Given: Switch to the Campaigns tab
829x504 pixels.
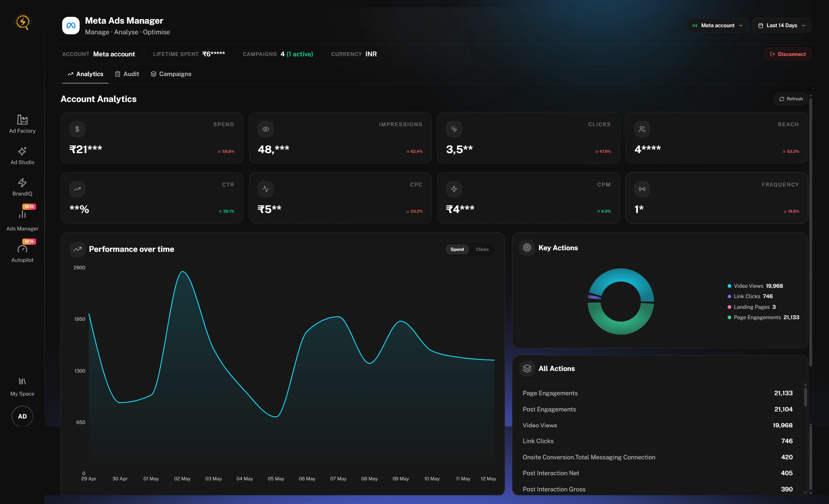Looking at the screenshot, I should pyautogui.click(x=171, y=74).
